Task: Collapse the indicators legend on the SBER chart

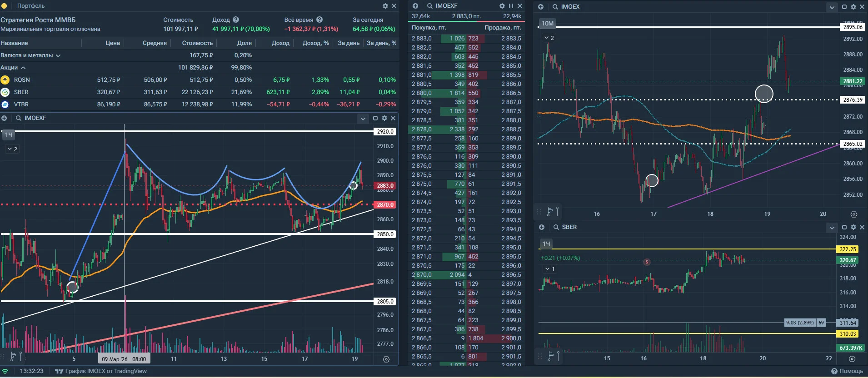Action: tap(550, 269)
